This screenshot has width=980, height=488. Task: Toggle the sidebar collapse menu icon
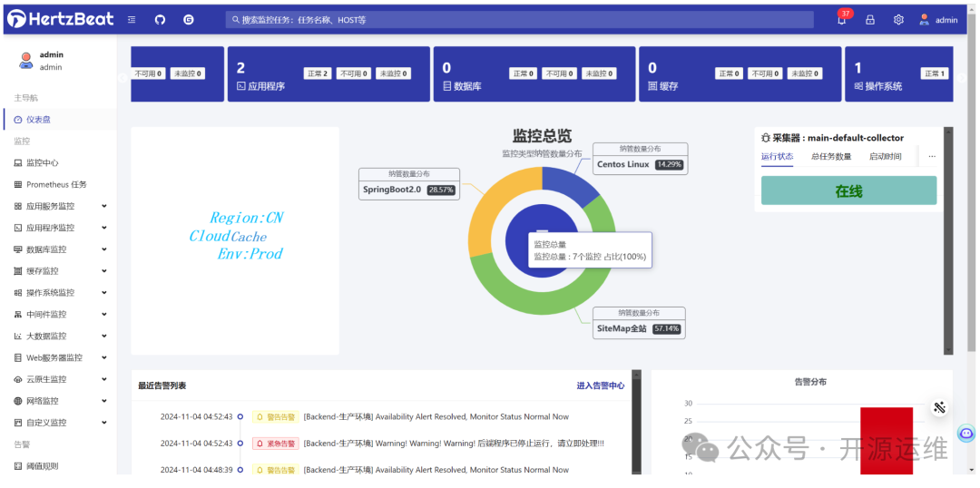pyautogui.click(x=132, y=20)
